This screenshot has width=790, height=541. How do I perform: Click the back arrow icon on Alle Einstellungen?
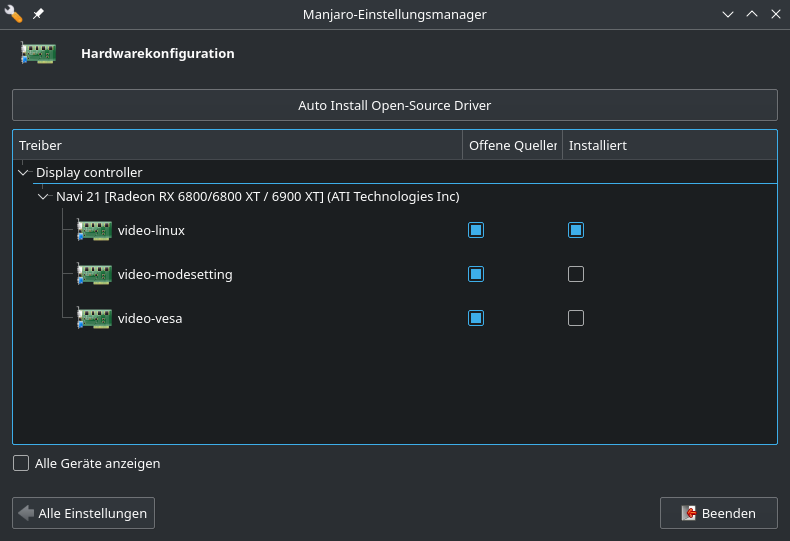coord(26,513)
